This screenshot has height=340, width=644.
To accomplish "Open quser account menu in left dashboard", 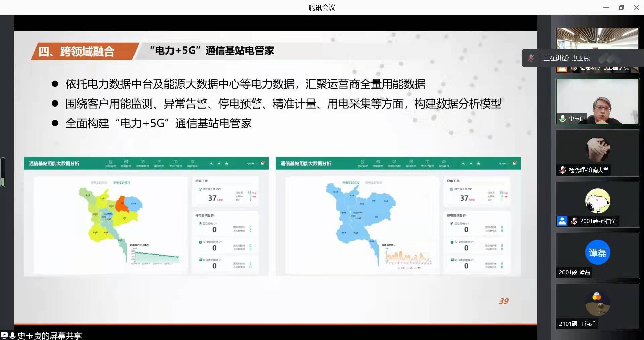I will click(x=251, y=164).
